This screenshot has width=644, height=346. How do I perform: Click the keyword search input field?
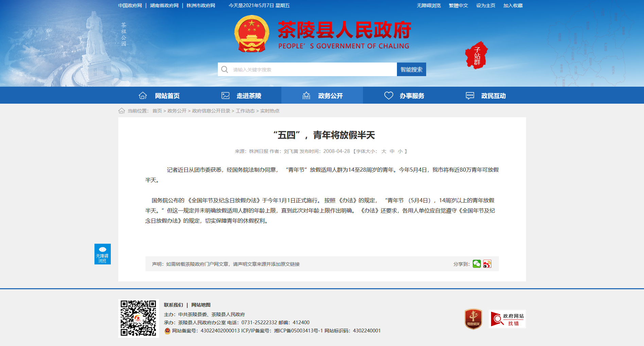tap(313, 69)
